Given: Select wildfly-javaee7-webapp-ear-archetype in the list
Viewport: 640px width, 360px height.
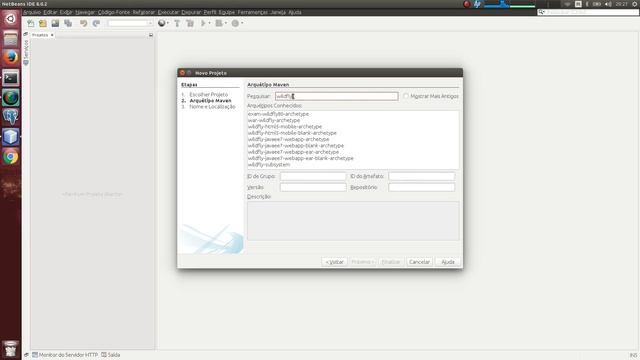Looking at the screenshot, I should click(x=293, y=152).
